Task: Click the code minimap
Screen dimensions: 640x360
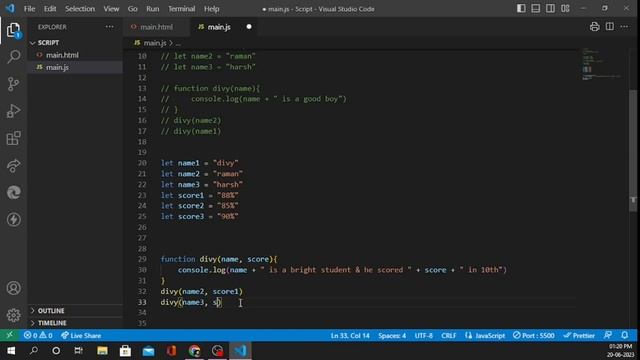Action: click(x=602, y=64)
